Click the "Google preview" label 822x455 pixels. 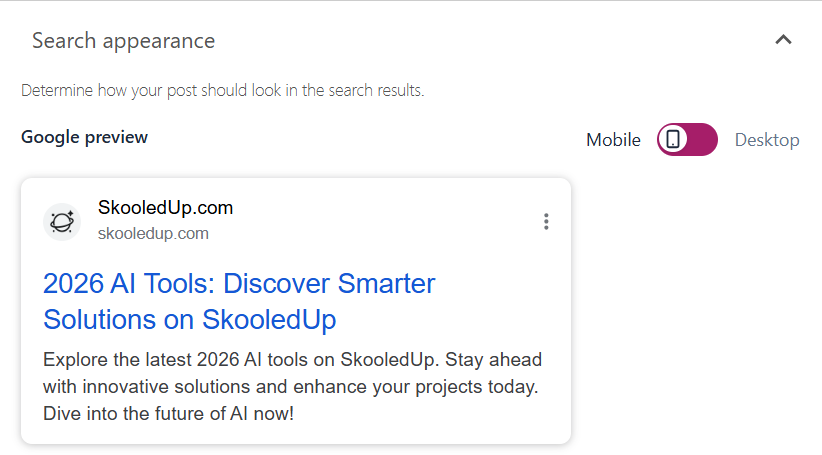[x=84, y=137]
